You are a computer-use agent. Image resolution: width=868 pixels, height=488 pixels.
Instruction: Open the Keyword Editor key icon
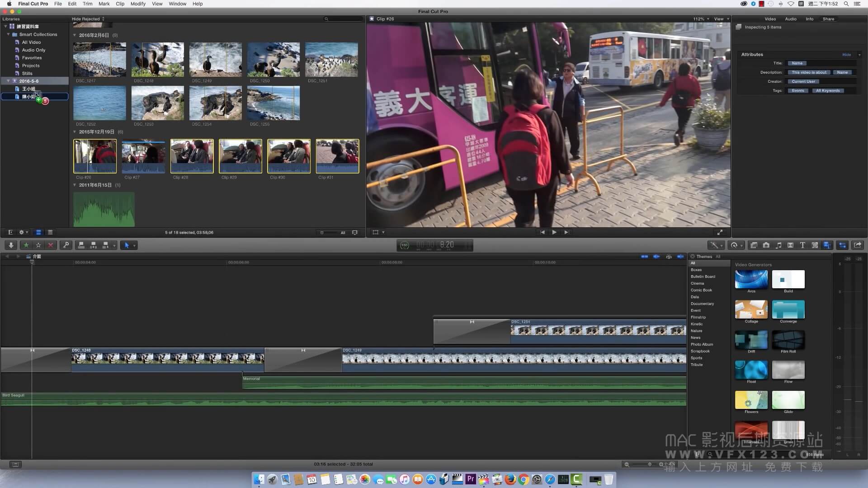tap(66, 245)
